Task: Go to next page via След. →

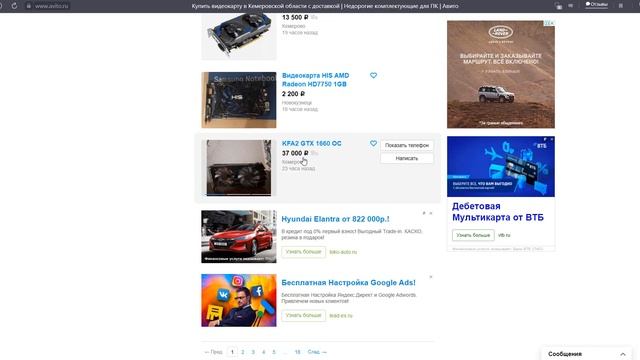Action: tap(317, 352)
